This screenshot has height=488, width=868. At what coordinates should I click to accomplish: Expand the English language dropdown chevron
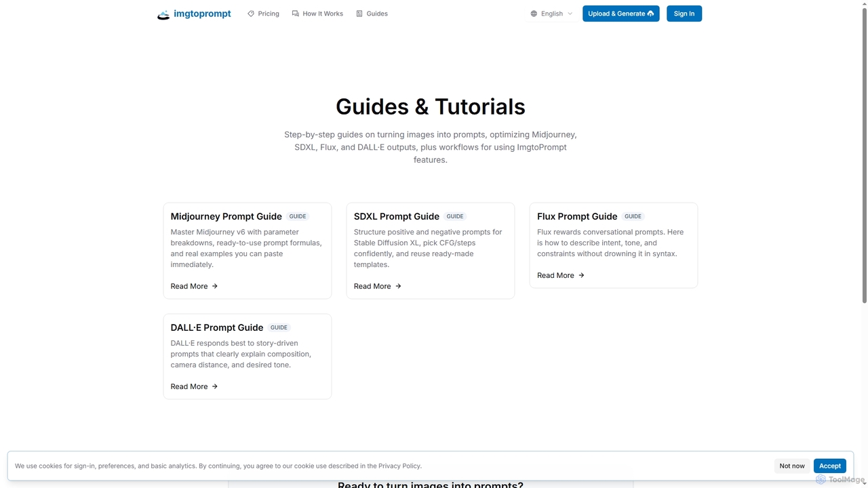(x=570, y=14)
